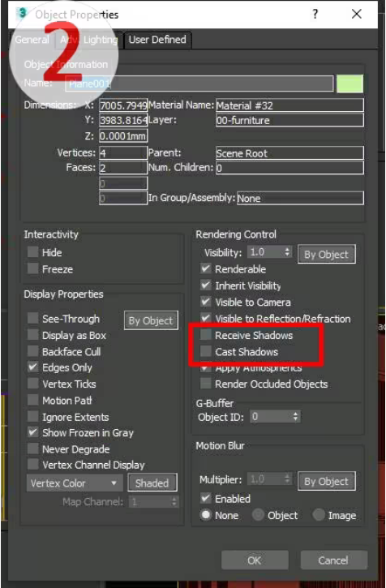The height and width of the screenshot is (588, 386).
Task: Select the None motion blur radio
Action: (205, 515)
